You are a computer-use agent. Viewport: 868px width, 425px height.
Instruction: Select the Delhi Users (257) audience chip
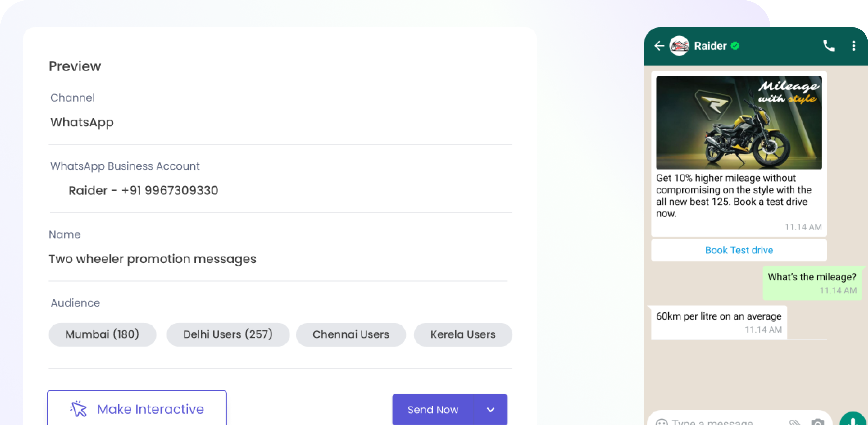pyautogui.click(x=228, y=334)
